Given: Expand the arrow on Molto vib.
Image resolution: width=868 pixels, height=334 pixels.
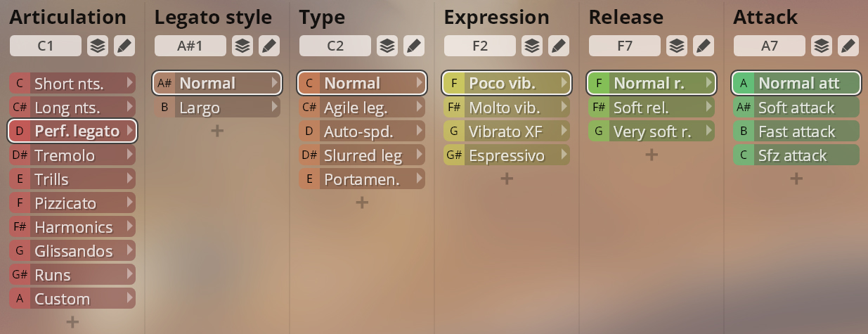Looking at the screenshot, I should click(564, 108).
